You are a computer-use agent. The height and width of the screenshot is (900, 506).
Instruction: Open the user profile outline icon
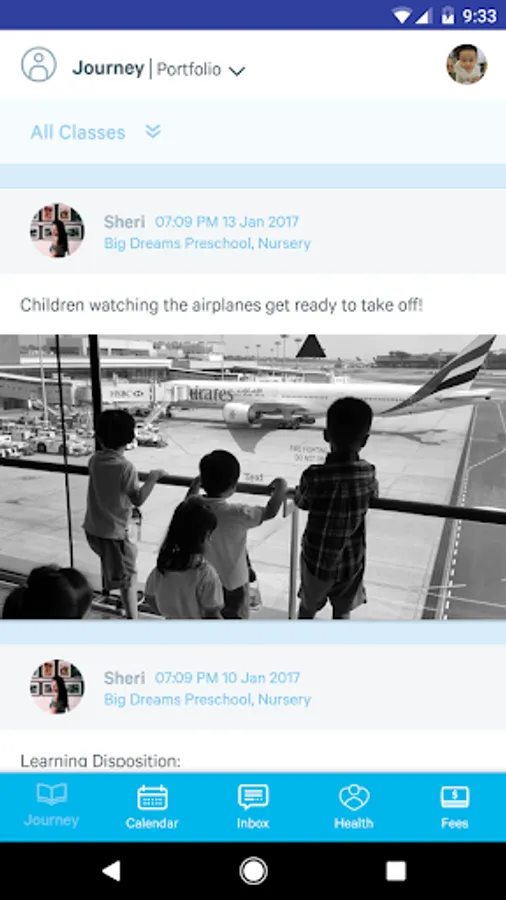point(38,64)
